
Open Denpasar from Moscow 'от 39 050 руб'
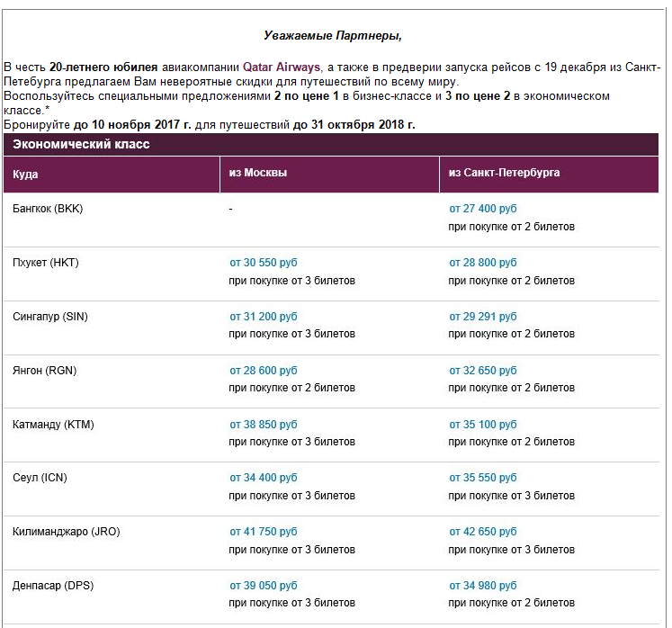point(264,586)
